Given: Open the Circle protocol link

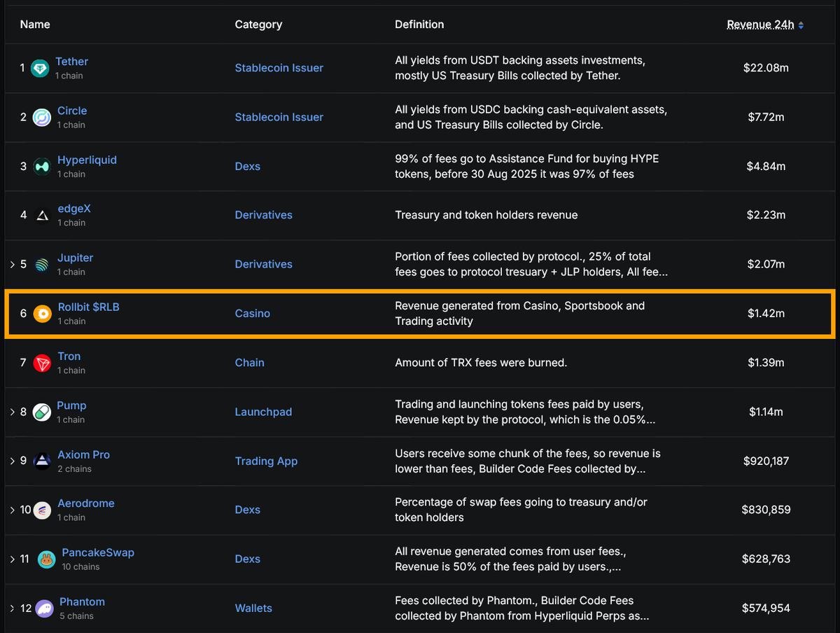Looking at the screenshot, I should (72, 111).
